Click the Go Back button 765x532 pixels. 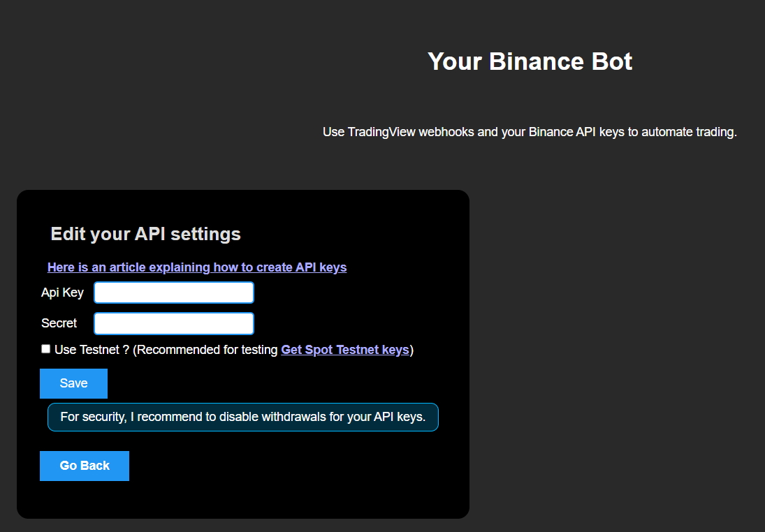pyautogui.click(x=85, y=466)
